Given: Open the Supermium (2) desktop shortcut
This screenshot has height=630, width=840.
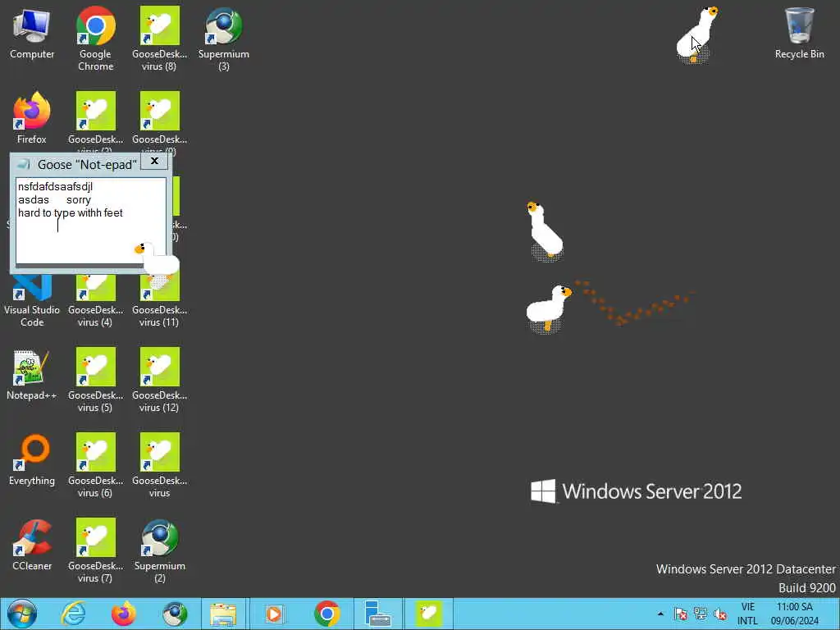Looking at the screenshot, I should pyautogui.click(x=159, y=550).
